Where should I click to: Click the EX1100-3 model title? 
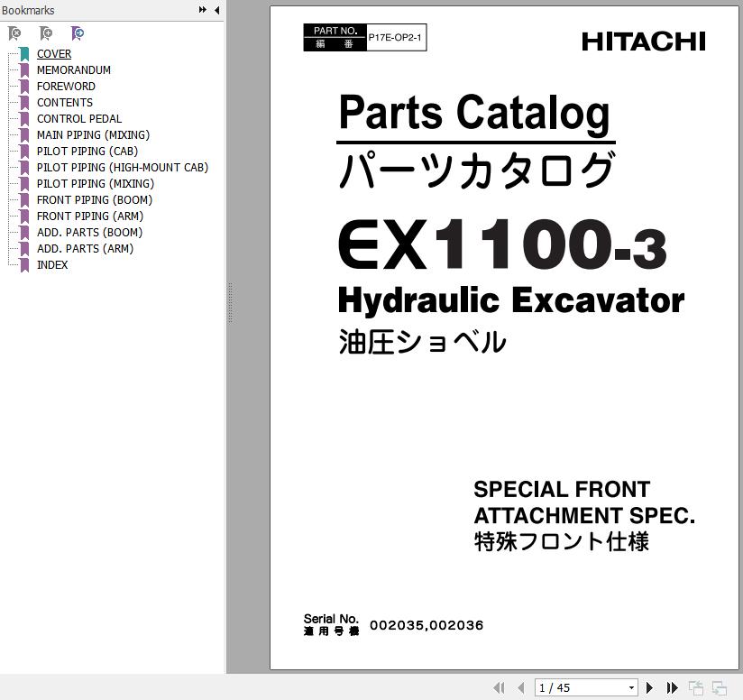point(502,244)
